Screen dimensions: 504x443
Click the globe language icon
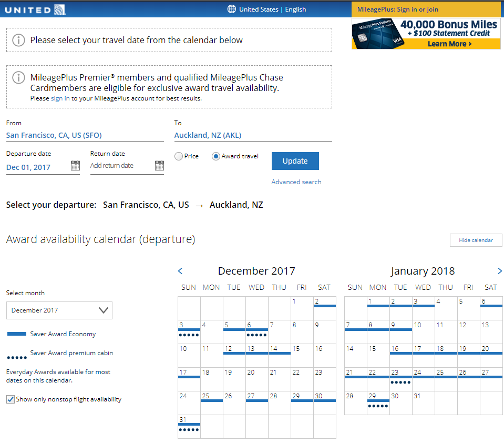pyautogui.click(x=231, y=9)
